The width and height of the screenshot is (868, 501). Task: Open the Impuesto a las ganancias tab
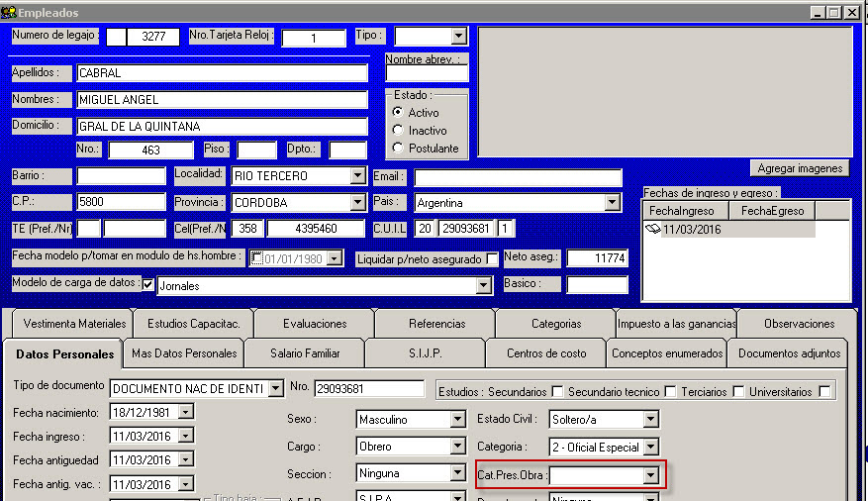pyautogui.click(x=676, y=324)
